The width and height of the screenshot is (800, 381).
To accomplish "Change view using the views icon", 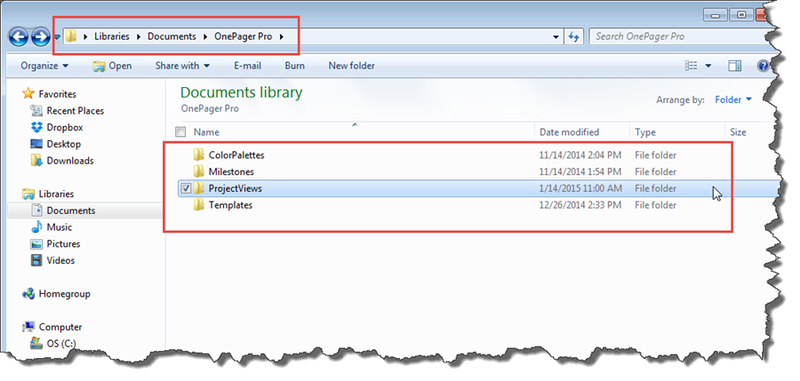I will 691,66.
